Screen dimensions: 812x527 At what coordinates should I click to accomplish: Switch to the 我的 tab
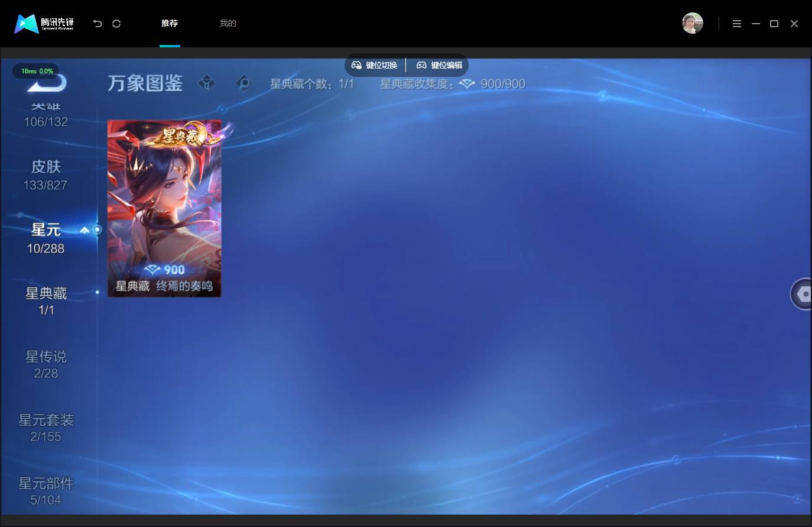pos(228,23)
